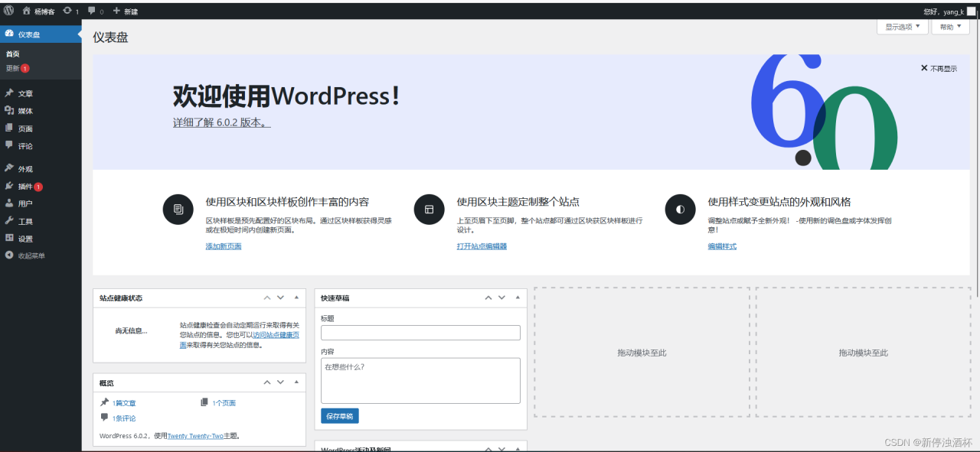
Task: Open the updates icon in admin bar
Action: point(68,11)
